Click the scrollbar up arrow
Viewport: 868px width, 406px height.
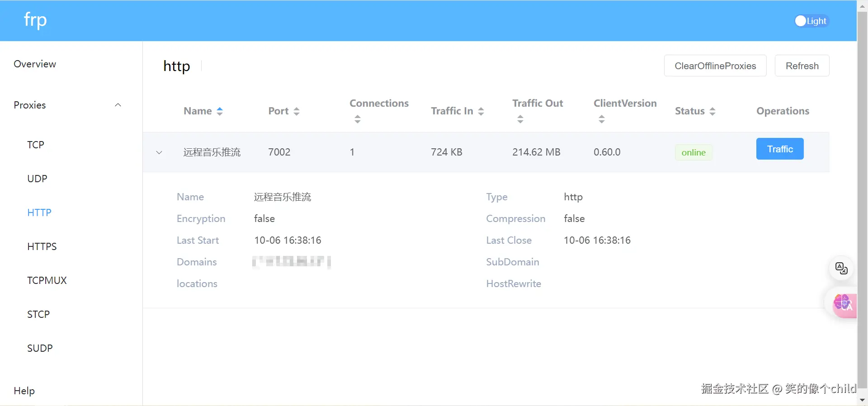863,6
